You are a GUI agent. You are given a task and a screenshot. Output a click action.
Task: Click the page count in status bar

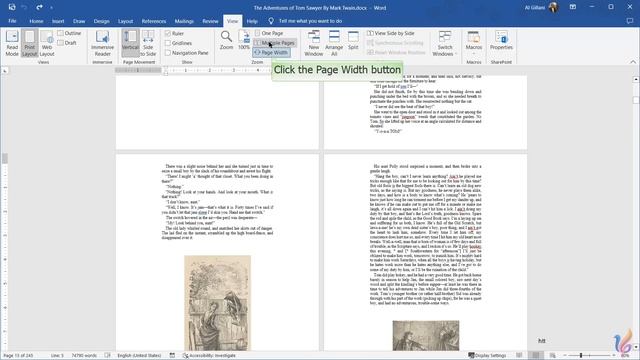click(18, 356)
